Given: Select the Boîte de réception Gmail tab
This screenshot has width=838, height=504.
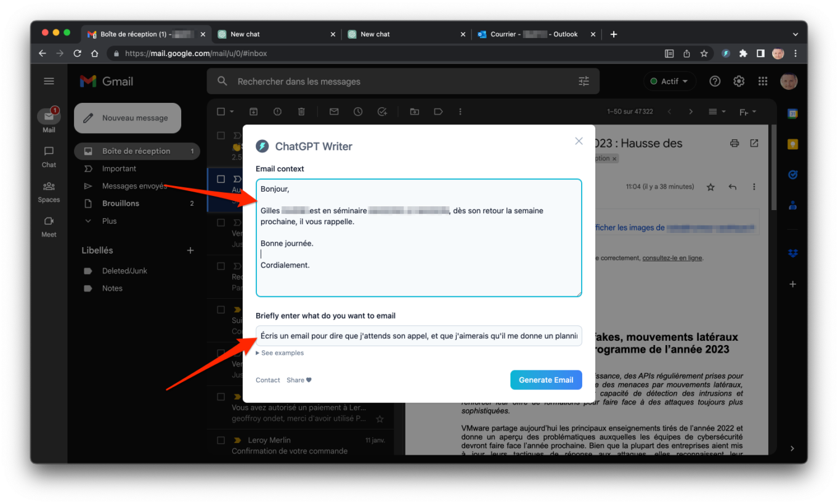Looking at the screenshot, I should click(145, 35).
